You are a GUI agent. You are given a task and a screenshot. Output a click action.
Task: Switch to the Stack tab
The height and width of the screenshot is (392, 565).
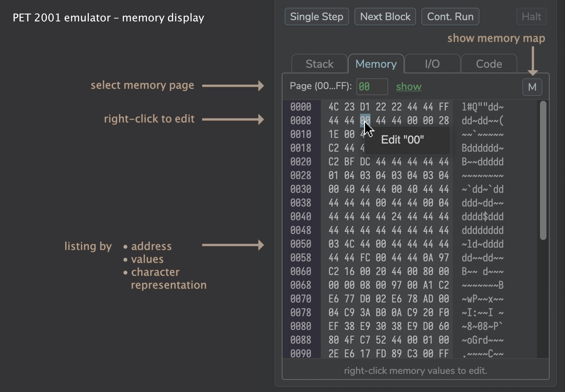320,64
